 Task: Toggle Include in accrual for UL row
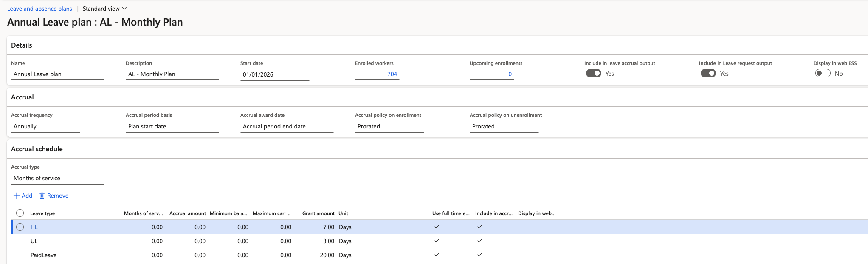[479, 241]
